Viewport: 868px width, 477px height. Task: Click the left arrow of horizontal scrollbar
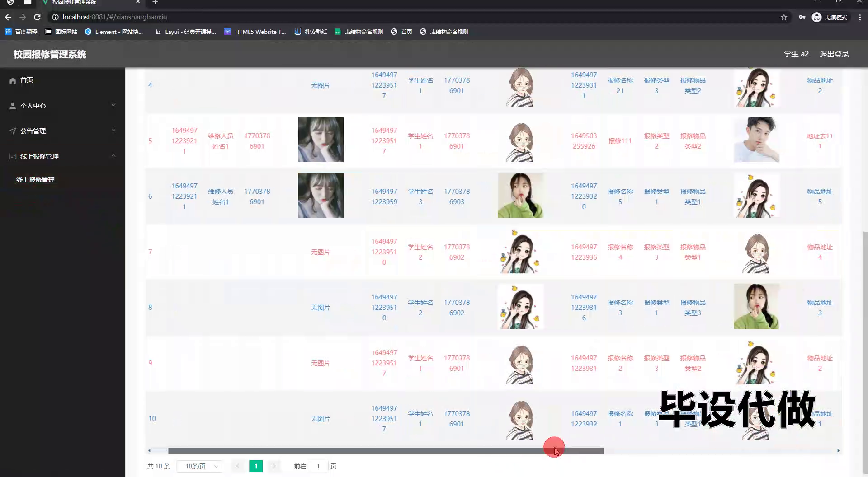(x=149, y=450)
